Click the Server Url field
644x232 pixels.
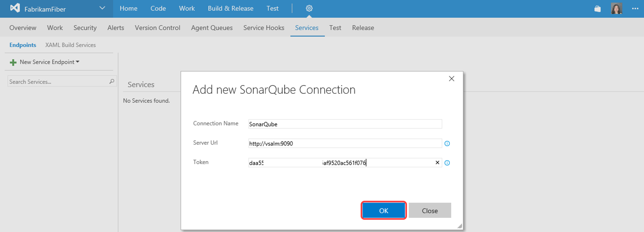pyautogui.click(x=345, y=143)
